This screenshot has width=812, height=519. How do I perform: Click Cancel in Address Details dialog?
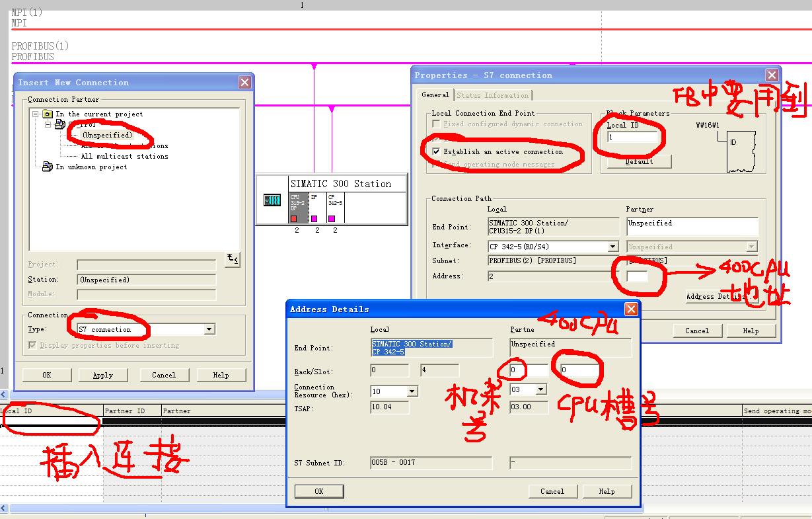[552, 491]
